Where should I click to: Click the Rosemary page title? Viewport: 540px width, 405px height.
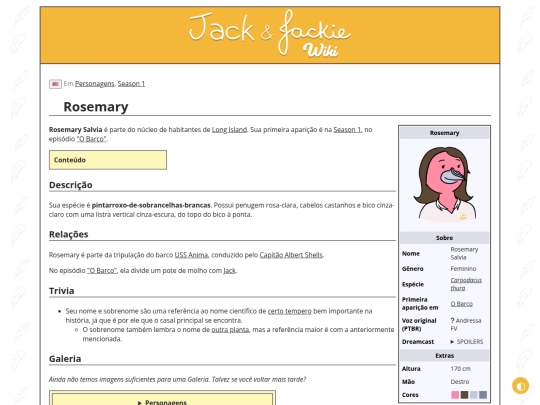pyautogui.click(x=96, y=107)
